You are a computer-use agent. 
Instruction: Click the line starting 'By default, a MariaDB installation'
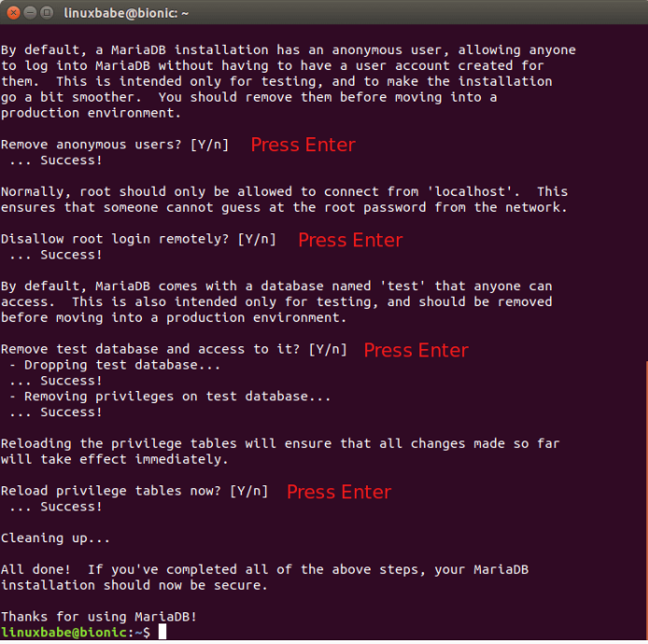tap(288, 50)
